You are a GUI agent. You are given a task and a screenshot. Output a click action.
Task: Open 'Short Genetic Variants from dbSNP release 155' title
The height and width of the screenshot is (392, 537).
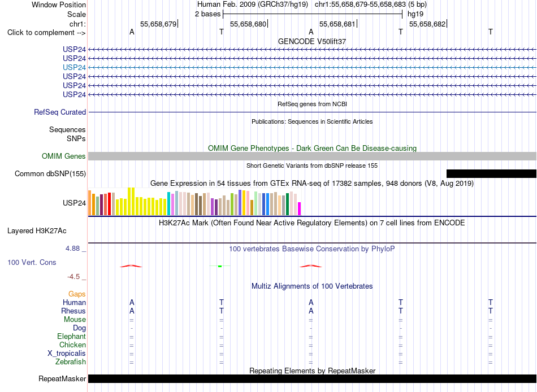[312, 165]
